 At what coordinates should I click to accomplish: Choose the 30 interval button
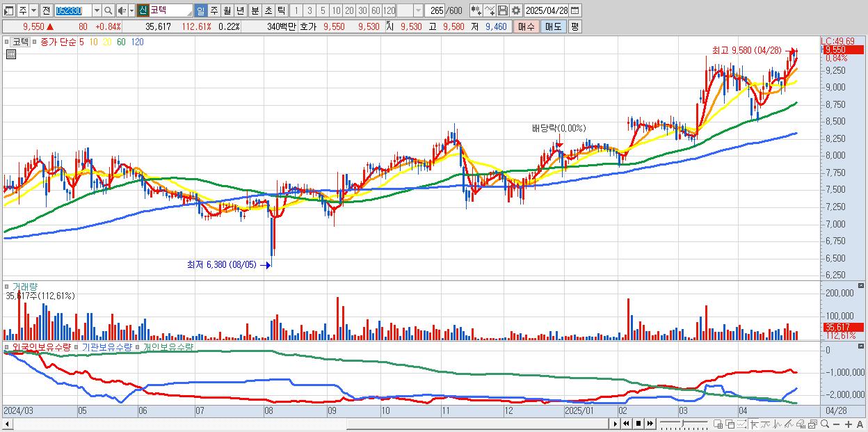(362, 10)
